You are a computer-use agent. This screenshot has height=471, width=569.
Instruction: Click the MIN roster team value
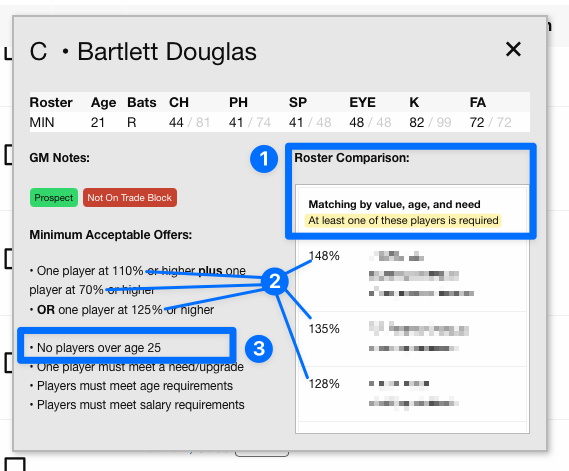point(42,123)
